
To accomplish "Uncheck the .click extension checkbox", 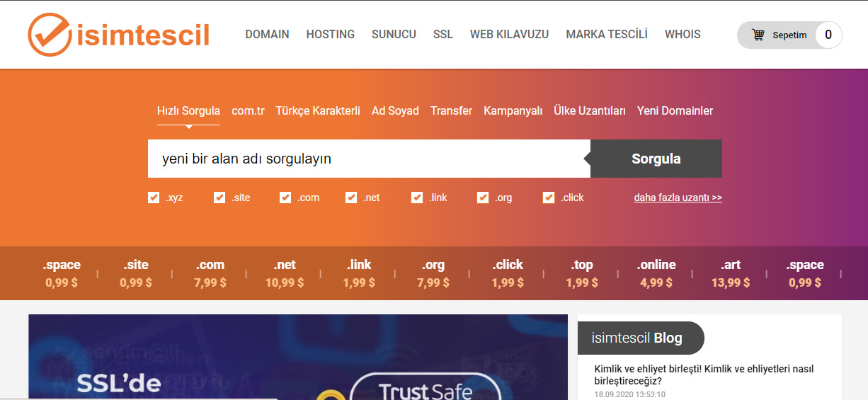I will pos(549,198).
